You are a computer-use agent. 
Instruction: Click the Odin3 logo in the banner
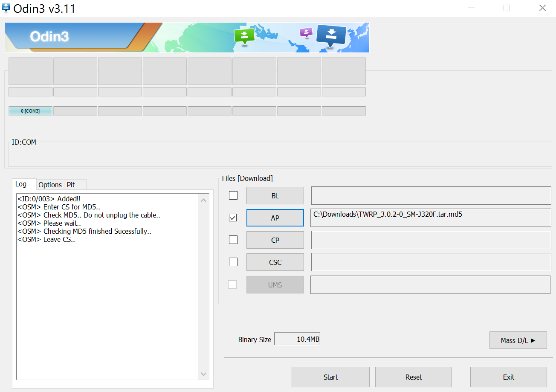(49, 37)
